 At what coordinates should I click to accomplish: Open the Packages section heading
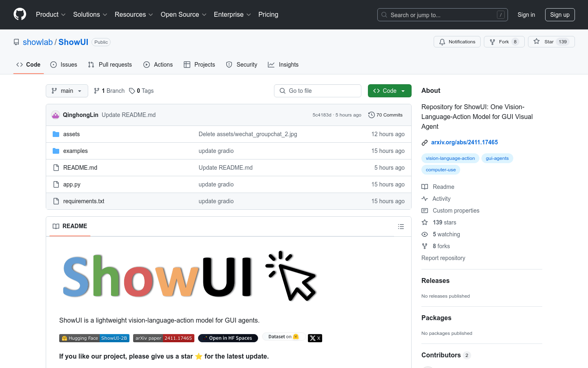437,318
